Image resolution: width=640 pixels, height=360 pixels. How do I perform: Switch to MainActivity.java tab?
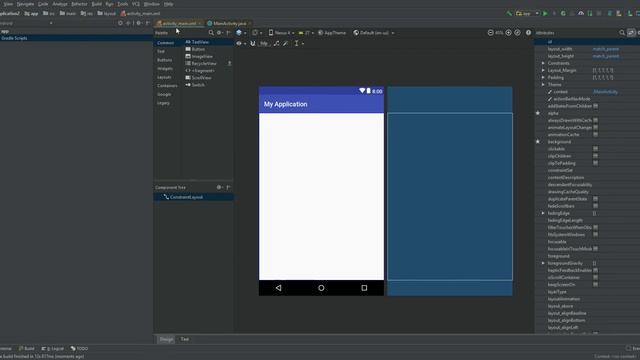click(x=229, y=23)
